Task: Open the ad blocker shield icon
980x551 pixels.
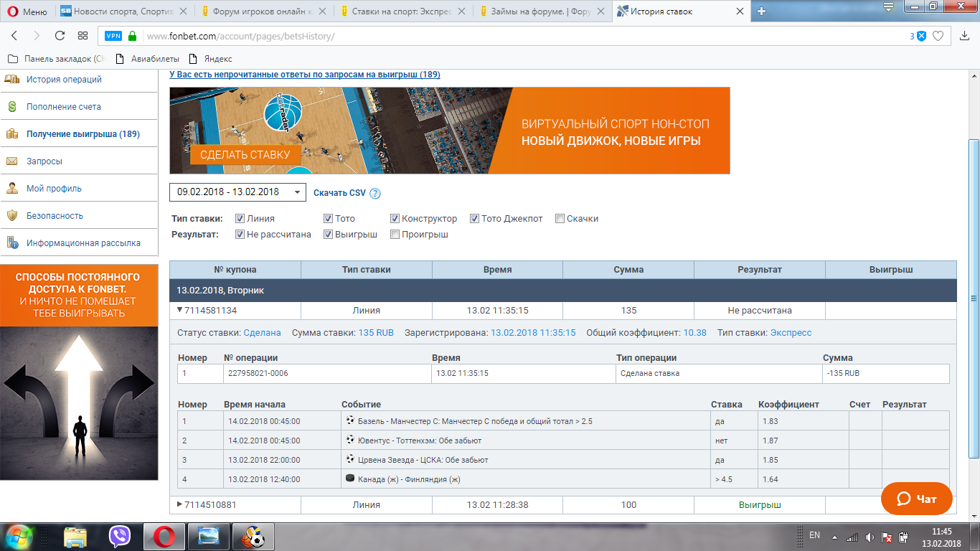Action: coord(921,36)
